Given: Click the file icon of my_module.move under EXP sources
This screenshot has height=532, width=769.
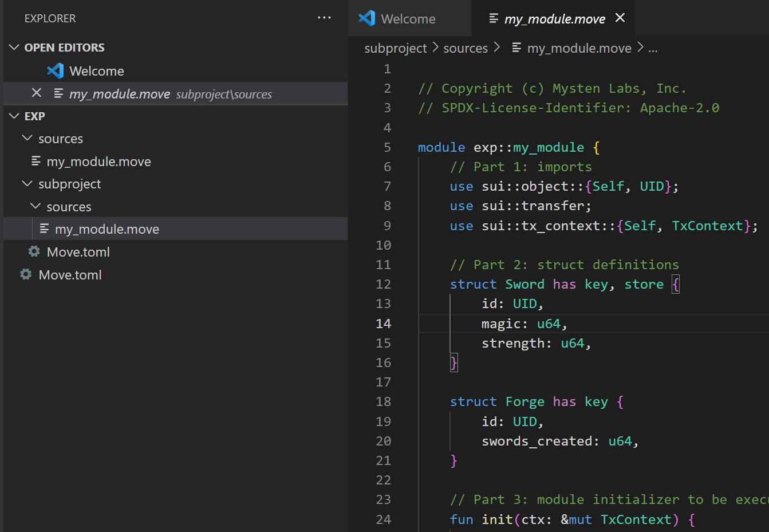Looking at the screenshot, I should click(x=36, y=161).
